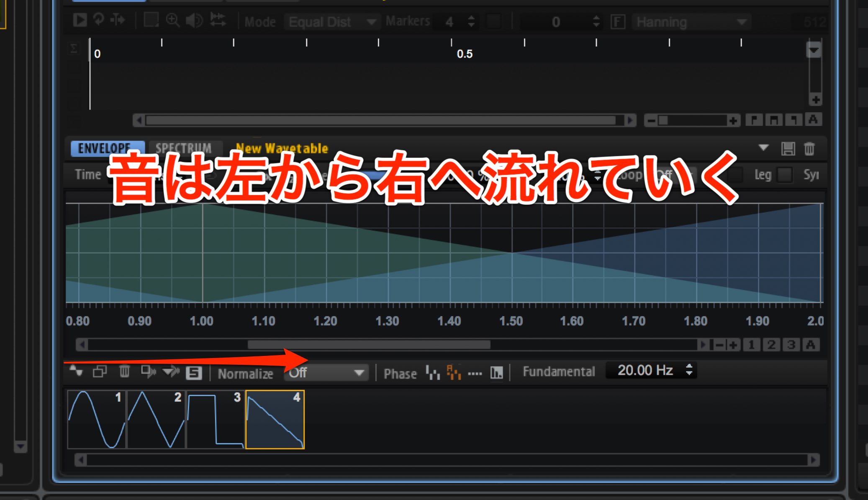The image size is (868, 500).
Task: Click the New Wavetable name text
Action: [x=282, y=148]
